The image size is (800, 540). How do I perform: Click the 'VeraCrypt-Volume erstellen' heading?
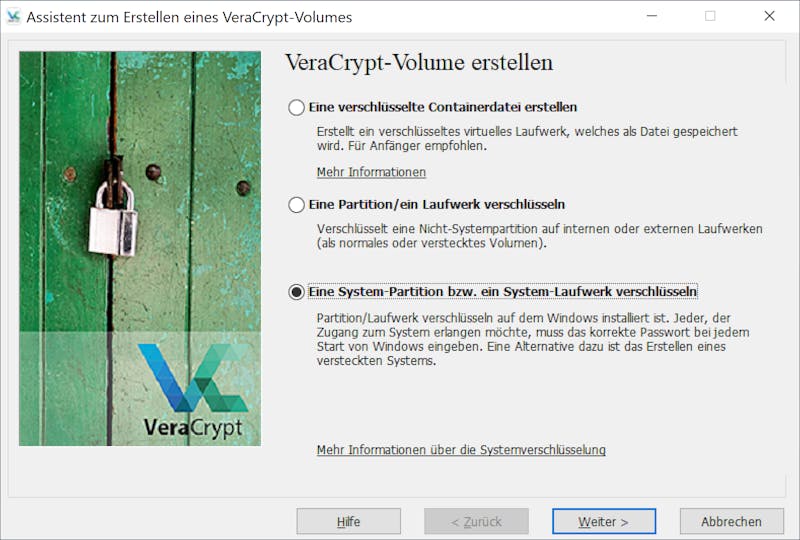pyautogui.click(x=419, y=62)
